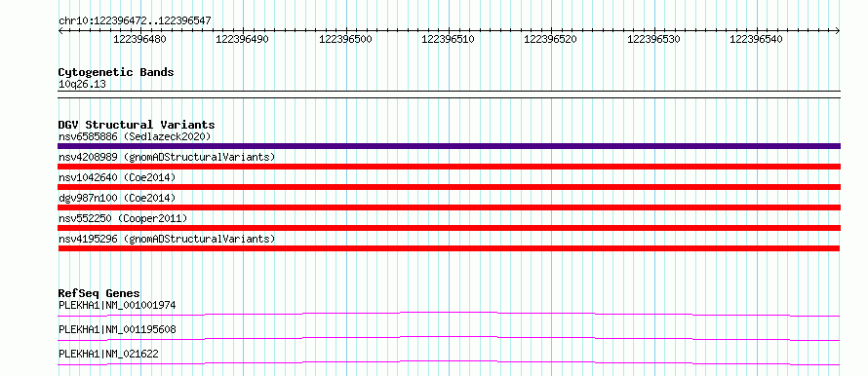Select the RefSeq Genes track heading
Screen dimensions: 868x376
point(99,293)
